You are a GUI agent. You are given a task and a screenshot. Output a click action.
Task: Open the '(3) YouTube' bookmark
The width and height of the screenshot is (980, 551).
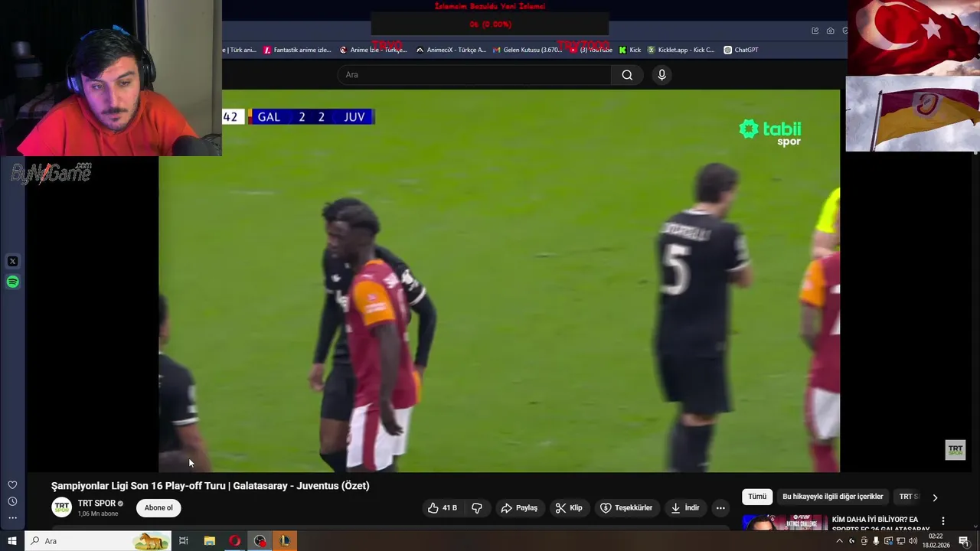coord(590,50)
